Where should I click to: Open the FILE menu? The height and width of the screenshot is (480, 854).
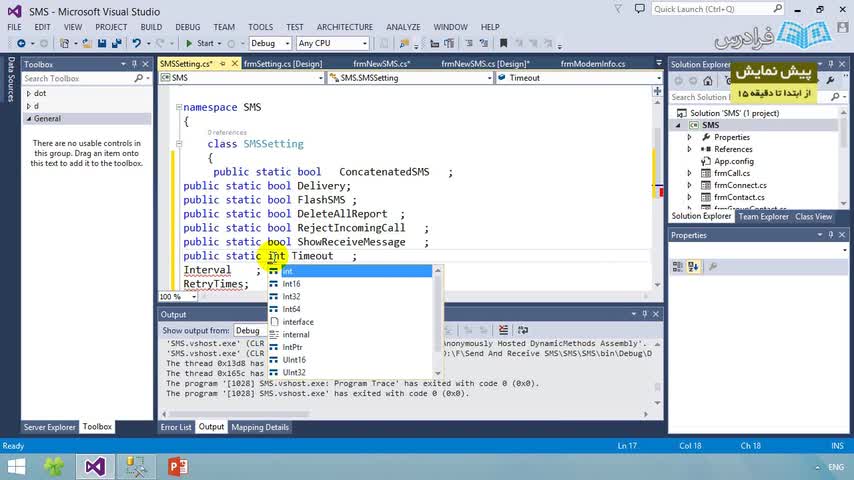14,27
